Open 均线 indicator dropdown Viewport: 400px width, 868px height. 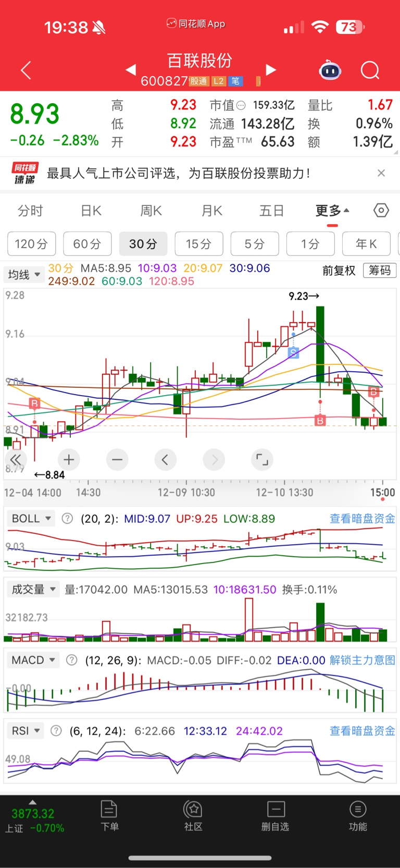click(x=24, y=274)
